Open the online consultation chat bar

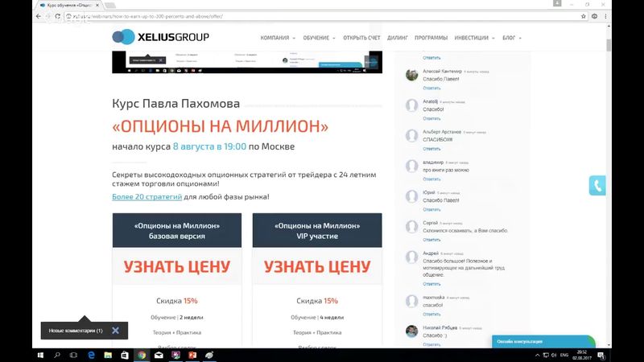click(543, 341)
